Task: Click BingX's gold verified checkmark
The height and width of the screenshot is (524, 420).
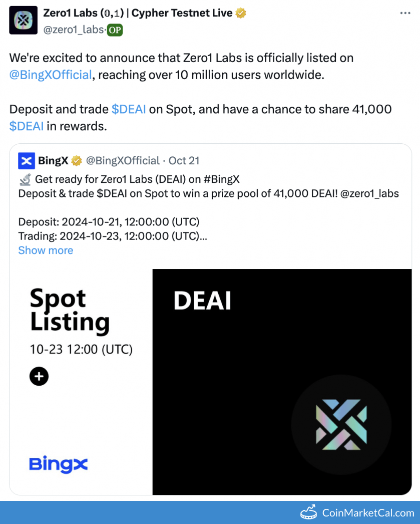Action: point(77,161)
